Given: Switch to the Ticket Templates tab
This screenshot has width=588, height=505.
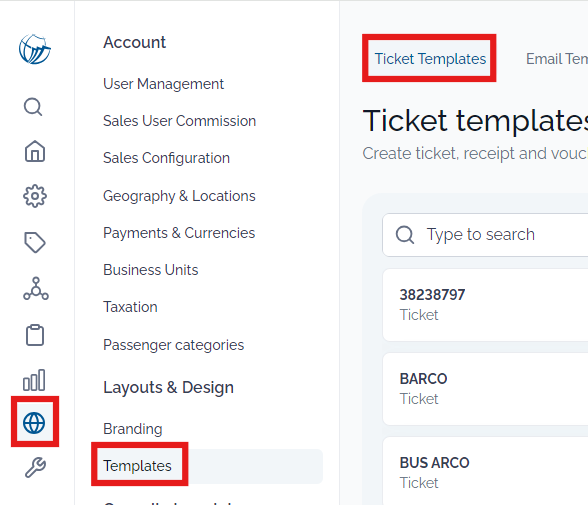Looking at the screenshot, I should [430, 59].
